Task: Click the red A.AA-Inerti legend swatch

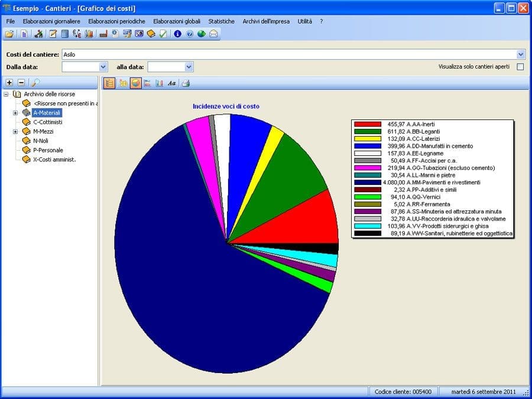Action: (x=368, y=125)
